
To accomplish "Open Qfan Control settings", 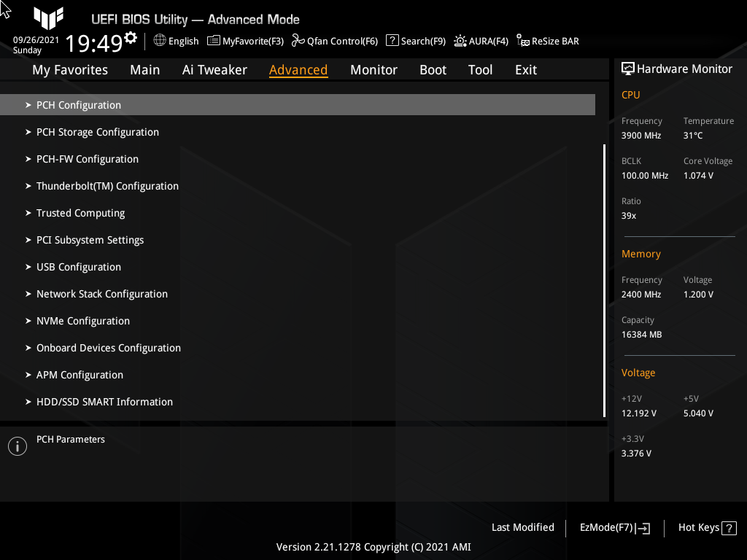I will pos(334,41).
